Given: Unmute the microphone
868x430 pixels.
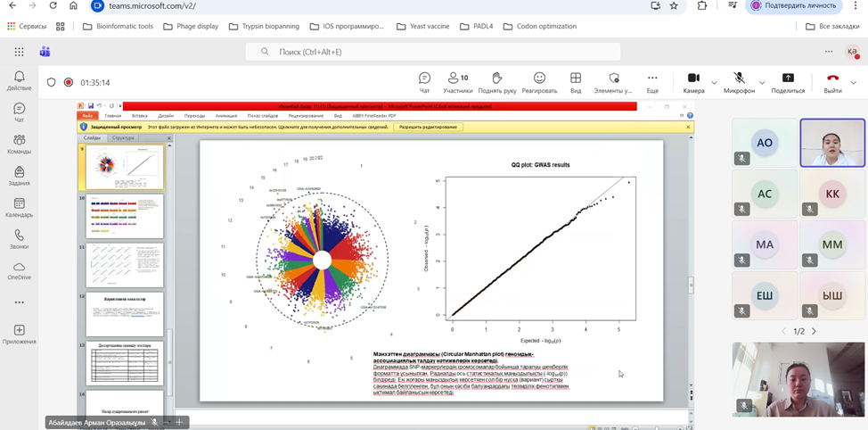Looking at the screenshot, I should tap(739, 82).
